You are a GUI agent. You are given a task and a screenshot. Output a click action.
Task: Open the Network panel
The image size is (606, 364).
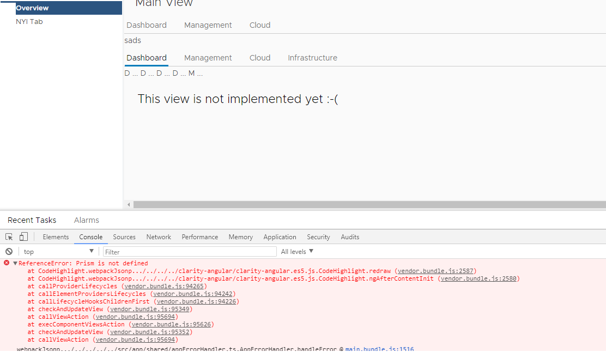(159, 236)
